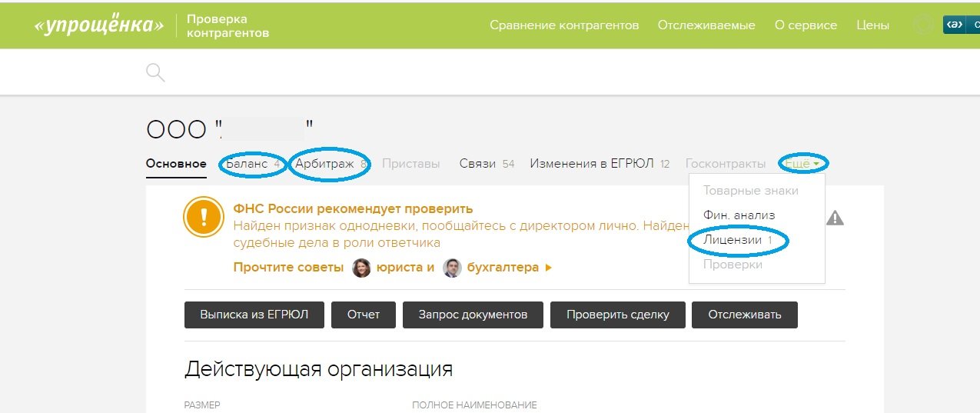Open the Связи tab
980x413 pixels.
(477, 164)
